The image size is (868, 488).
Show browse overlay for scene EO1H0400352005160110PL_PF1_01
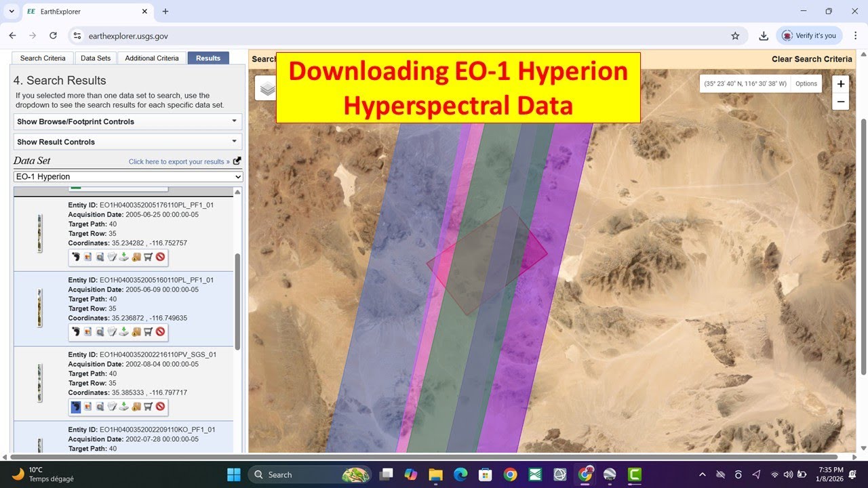tap(87, 331)
